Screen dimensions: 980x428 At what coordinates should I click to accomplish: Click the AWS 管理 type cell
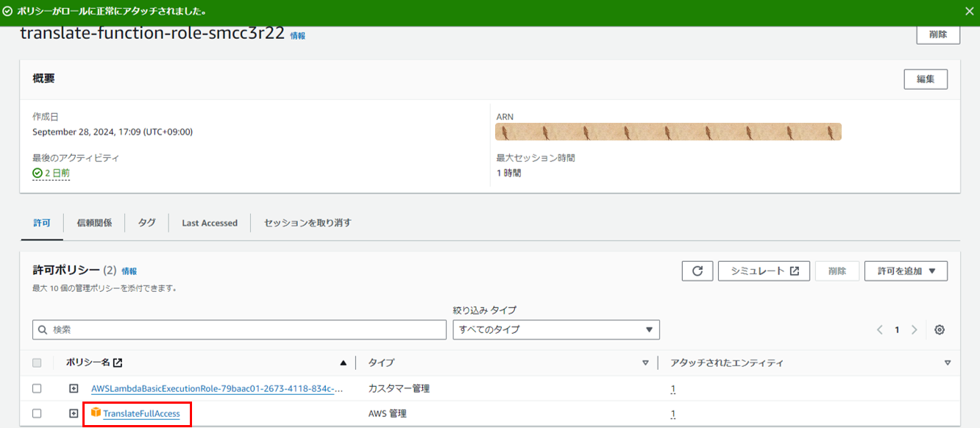[x=387, y=413]
